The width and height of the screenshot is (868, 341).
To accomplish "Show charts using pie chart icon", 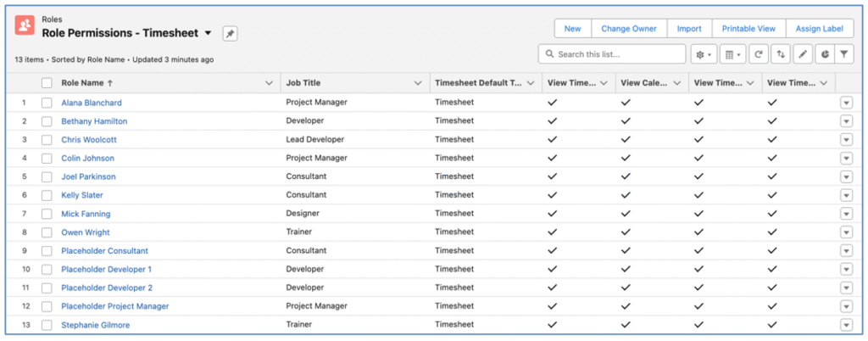I will pyautogui.click(x=825, y=54).
